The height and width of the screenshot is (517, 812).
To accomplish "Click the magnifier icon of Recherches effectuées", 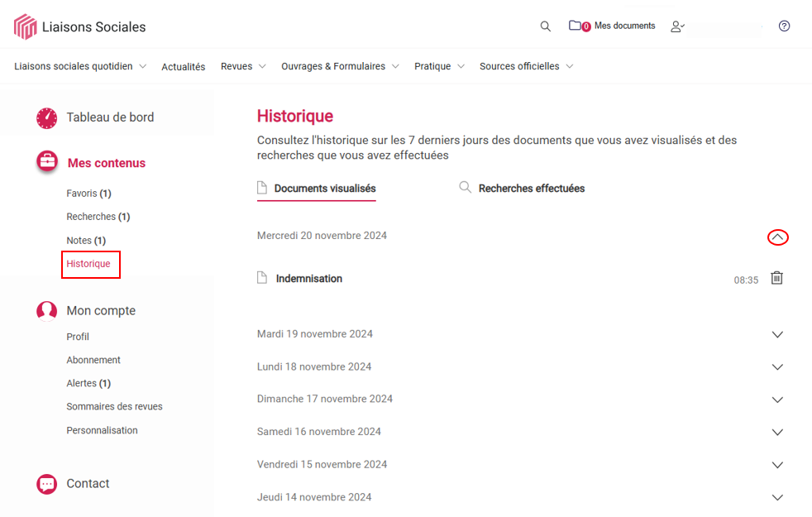I will (465, 187).
